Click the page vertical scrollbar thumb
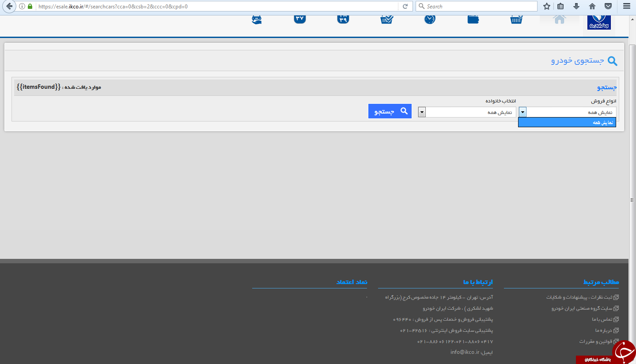 [x=632, y=200]
